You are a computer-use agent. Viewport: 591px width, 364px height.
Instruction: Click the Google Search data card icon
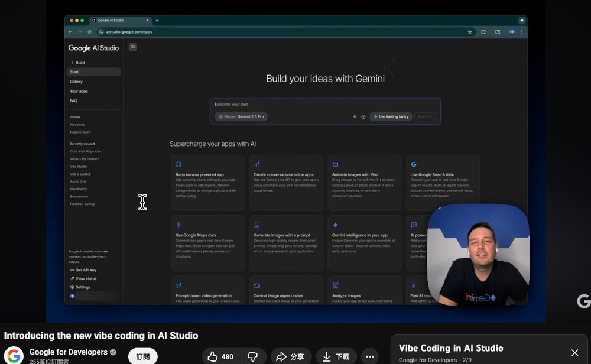tap(413, 164)
